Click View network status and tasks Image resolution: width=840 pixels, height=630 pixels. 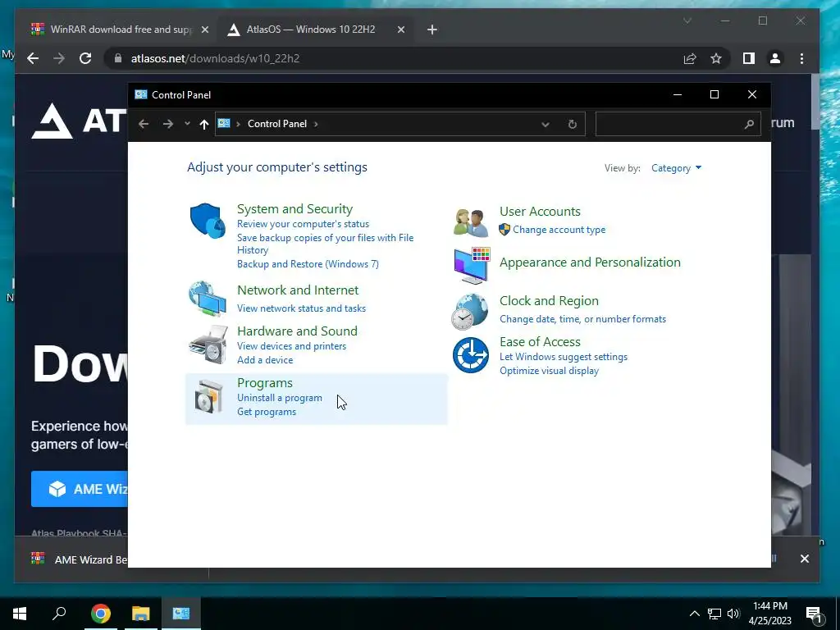(302, 308)
